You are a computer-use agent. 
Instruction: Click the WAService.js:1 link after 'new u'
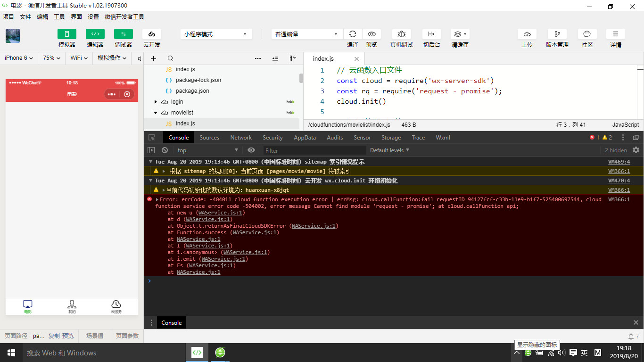[221, 213]
